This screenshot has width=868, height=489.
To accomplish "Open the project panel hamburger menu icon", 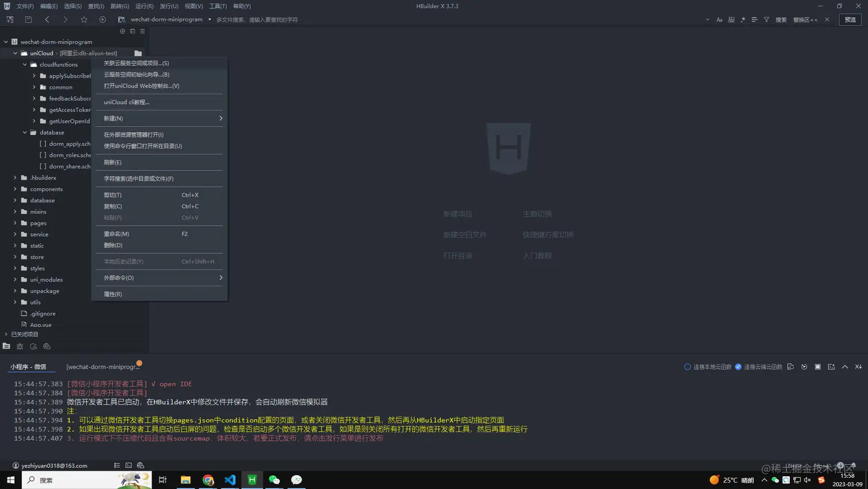I will tap(142, 31).
